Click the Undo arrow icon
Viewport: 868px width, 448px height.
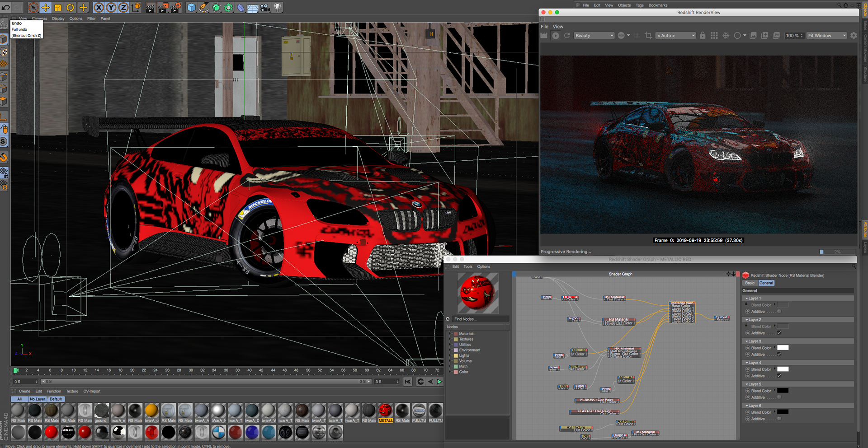(6, 7)
